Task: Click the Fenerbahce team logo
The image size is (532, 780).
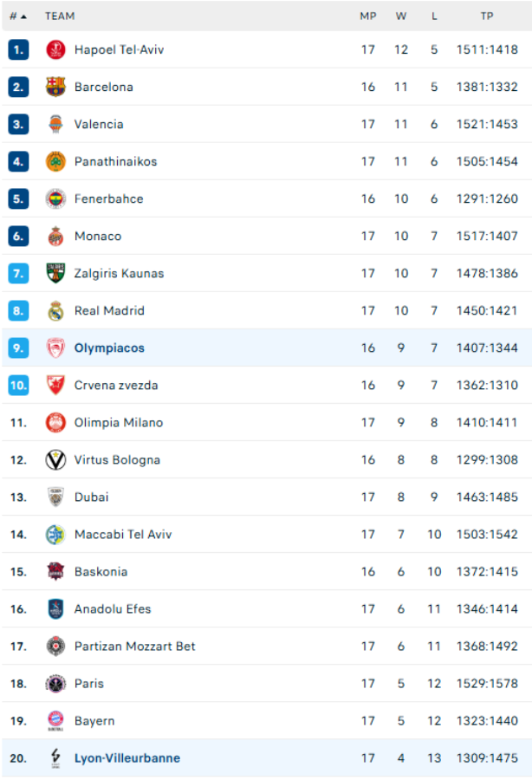Action: 55,199
